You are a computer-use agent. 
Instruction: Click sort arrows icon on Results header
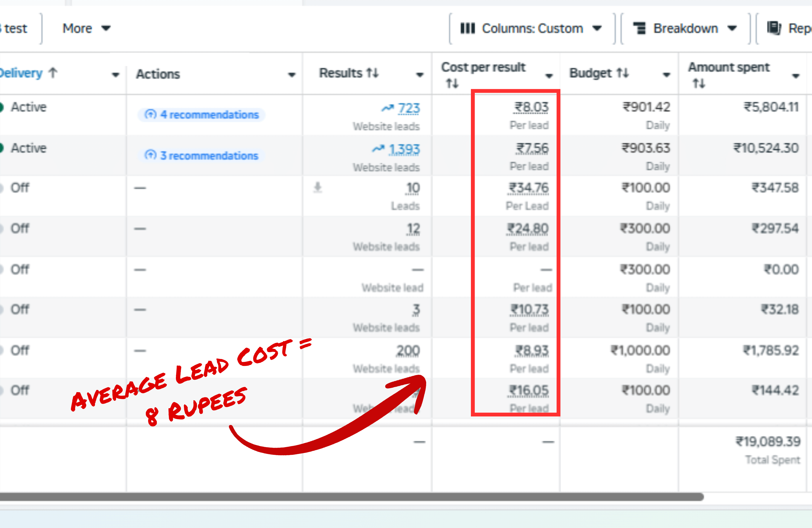(x=372, y=73)
